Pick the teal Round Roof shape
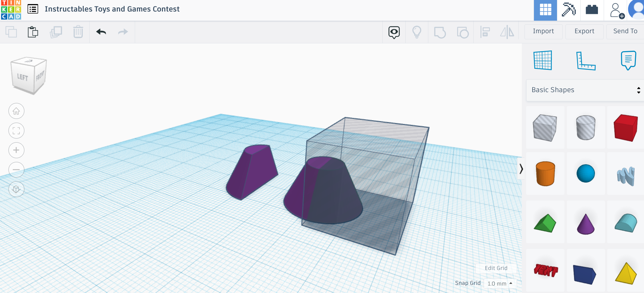644x293 pixels. click(x=626, y=223)
